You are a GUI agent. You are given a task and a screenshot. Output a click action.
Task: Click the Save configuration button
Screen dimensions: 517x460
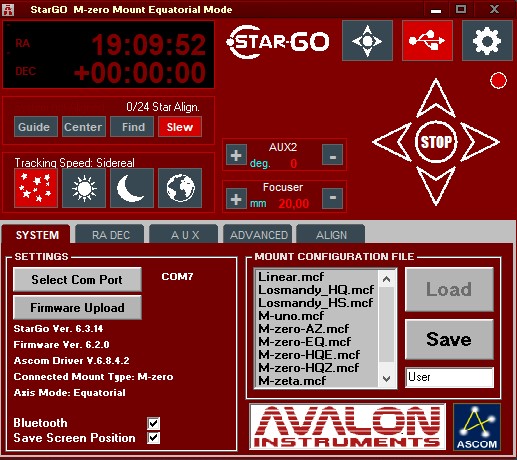click(449, 339)
